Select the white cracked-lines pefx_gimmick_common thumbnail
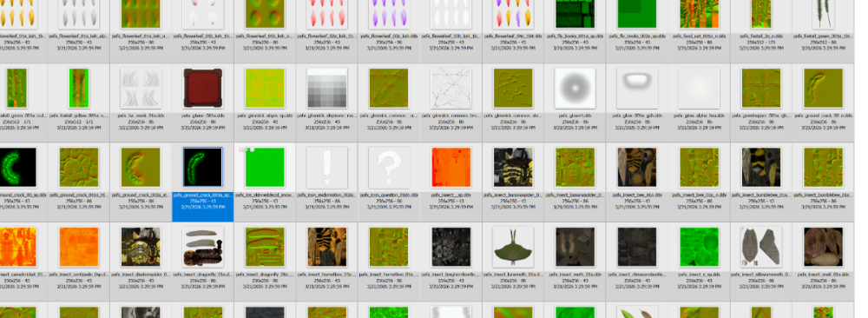 pos(450,89)
